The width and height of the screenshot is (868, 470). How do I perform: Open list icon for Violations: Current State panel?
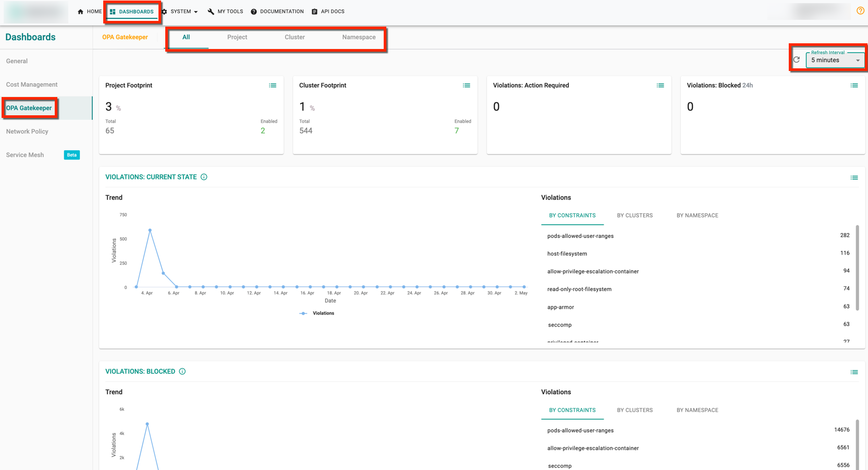(854, 178)
